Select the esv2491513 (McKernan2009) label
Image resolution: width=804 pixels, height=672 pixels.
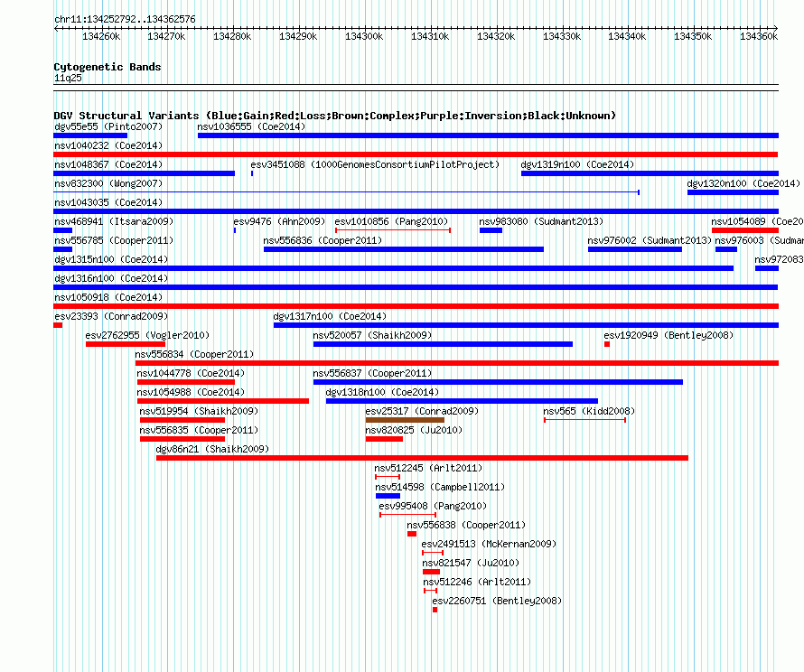coord(489,544)
